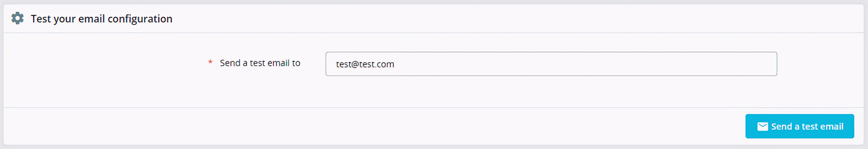Select the word "configuration" in the panel title
This screenshot has width=868, height=149.
[140, 19]
